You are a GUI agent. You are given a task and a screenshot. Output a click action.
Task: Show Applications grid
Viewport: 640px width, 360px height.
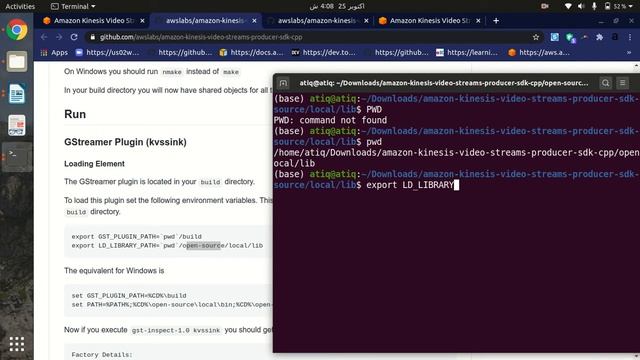pyautogui.click(x=17, y=344)
